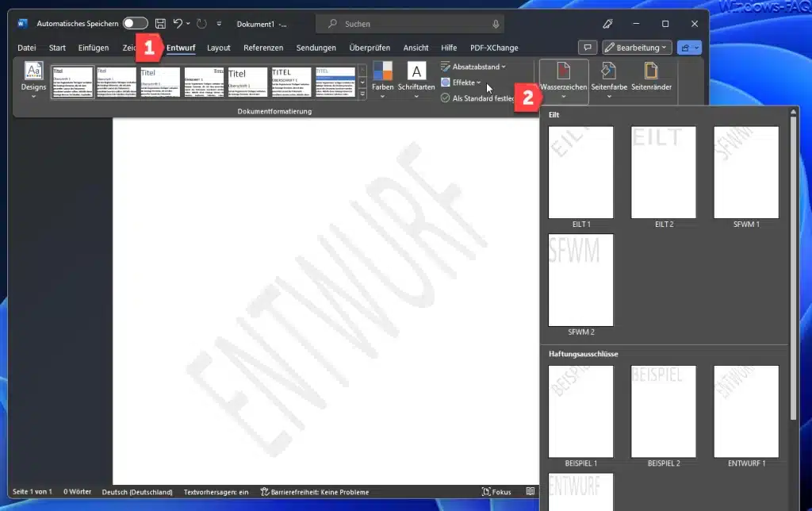Click the Word application logo
Screen dimensions: 812x511
[22, 24]
